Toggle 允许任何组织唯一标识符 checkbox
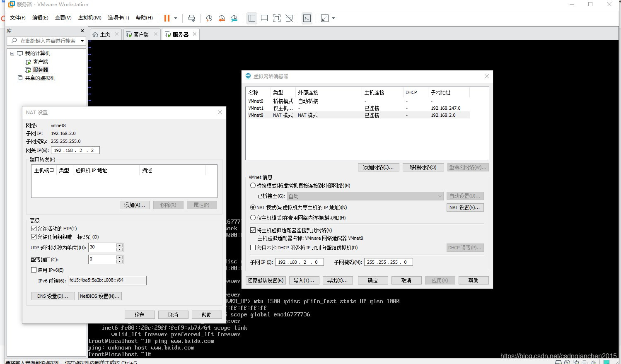The width and height of the screenshot is (621, 364). pyautogui.click(x=34, y=237)
